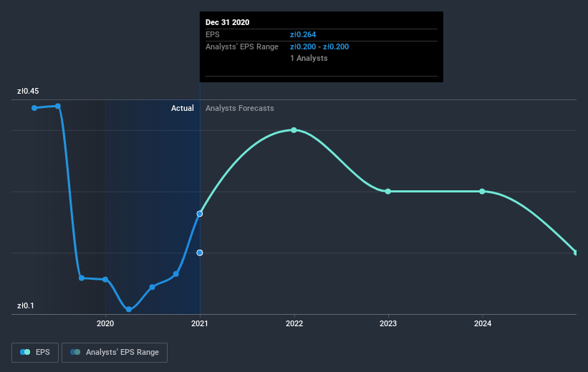This screenshot has width=588, height=372.
Task: Click the first EPS data point on the left
Action: (x=34, y=108)
